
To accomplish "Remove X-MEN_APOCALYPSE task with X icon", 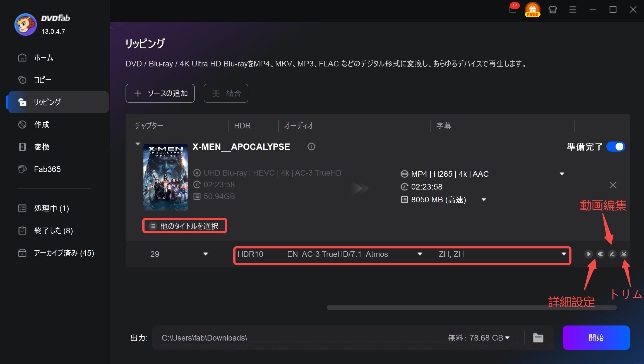I will click(x=613, y=185).
